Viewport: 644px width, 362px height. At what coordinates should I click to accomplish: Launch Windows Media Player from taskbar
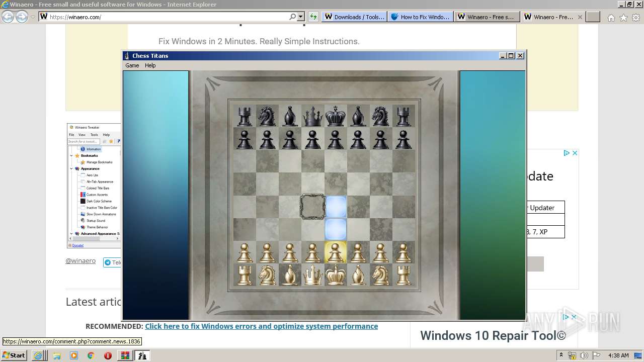tap(74, 355)
